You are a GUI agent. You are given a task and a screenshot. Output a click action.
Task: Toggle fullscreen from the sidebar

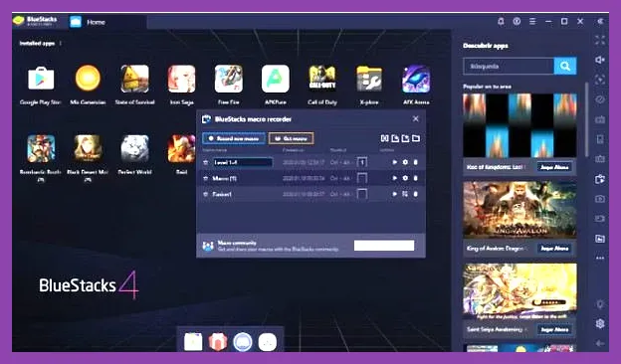(x=600, y=40)
